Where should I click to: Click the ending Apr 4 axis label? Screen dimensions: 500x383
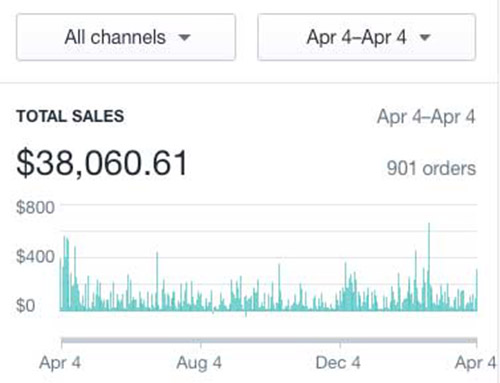[x=476, y=363]
